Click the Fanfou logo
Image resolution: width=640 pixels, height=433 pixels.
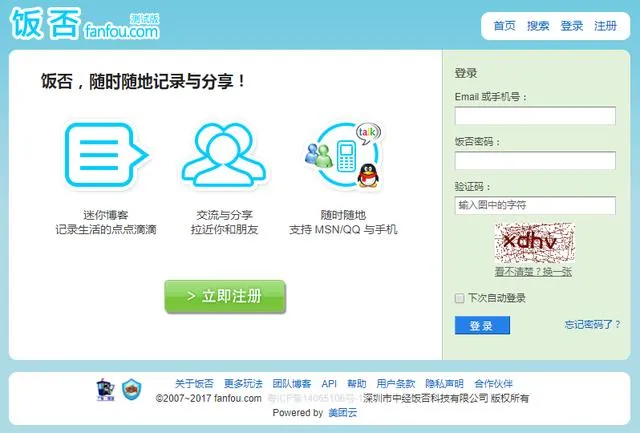[85, 24]
